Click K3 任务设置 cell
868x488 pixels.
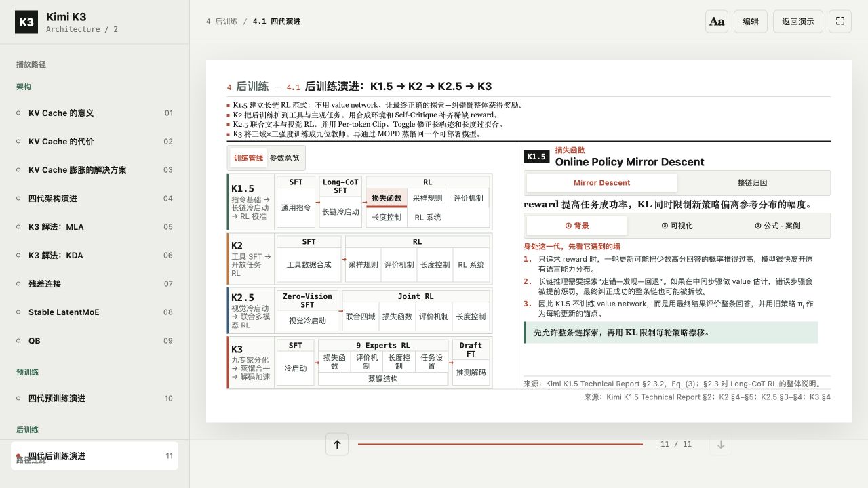[x=431, y=362]
